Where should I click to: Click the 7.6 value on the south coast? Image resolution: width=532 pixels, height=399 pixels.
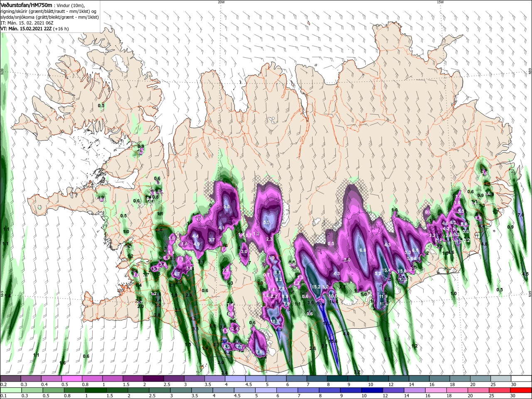259,352
